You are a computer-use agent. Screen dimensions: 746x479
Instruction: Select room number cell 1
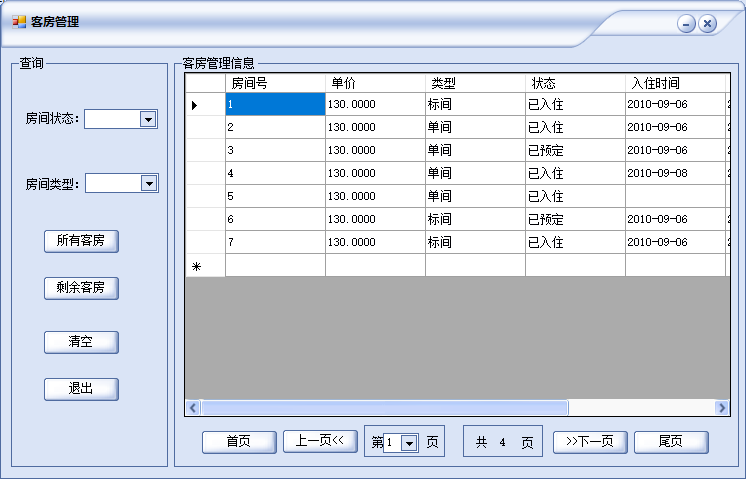click(x=275, y=104)
